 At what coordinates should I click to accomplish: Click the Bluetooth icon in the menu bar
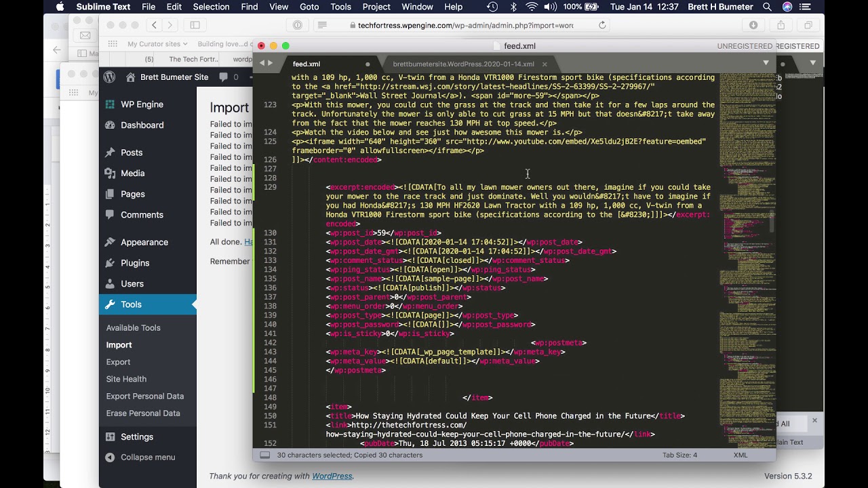tap(513, 7)
